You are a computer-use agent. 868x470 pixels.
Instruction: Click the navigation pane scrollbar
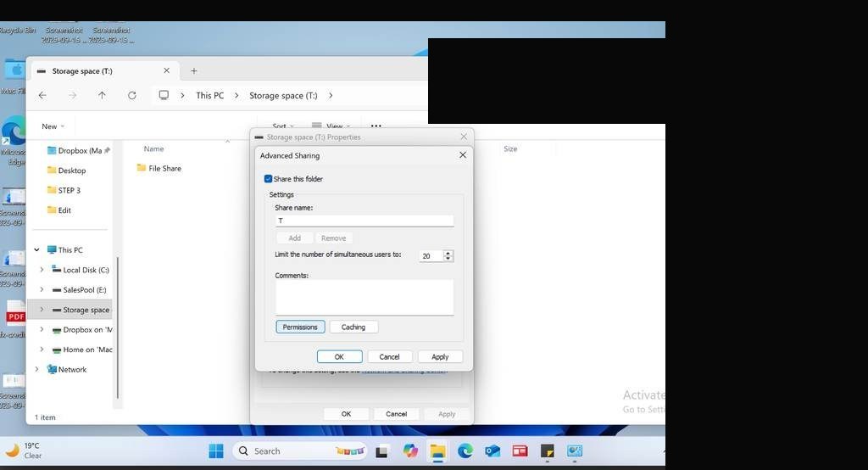tap(117, 328)
